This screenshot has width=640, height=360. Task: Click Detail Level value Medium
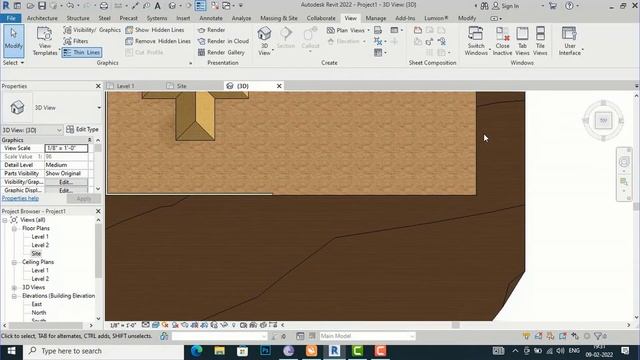coord(66,165)
